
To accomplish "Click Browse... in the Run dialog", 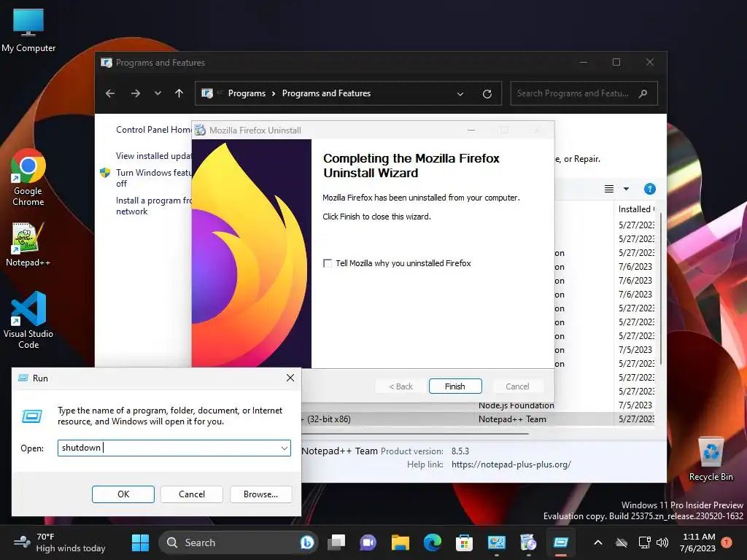I will click(x=260, y=494).
